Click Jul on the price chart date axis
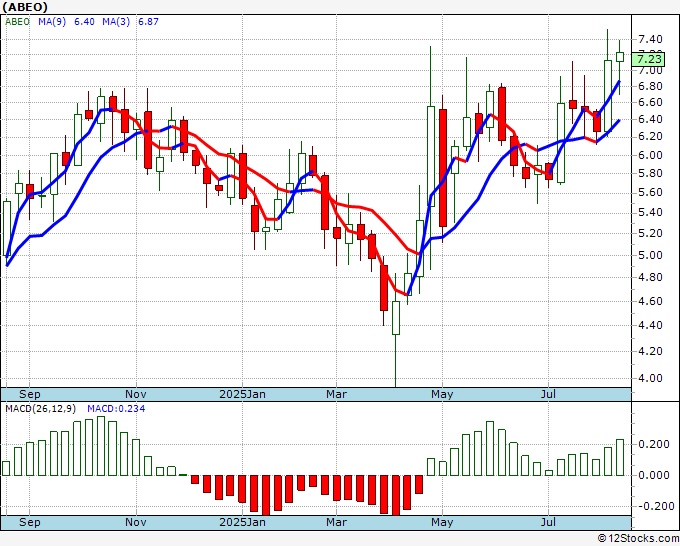The height and width of the screenshot is (546, 680). point(548,394)
